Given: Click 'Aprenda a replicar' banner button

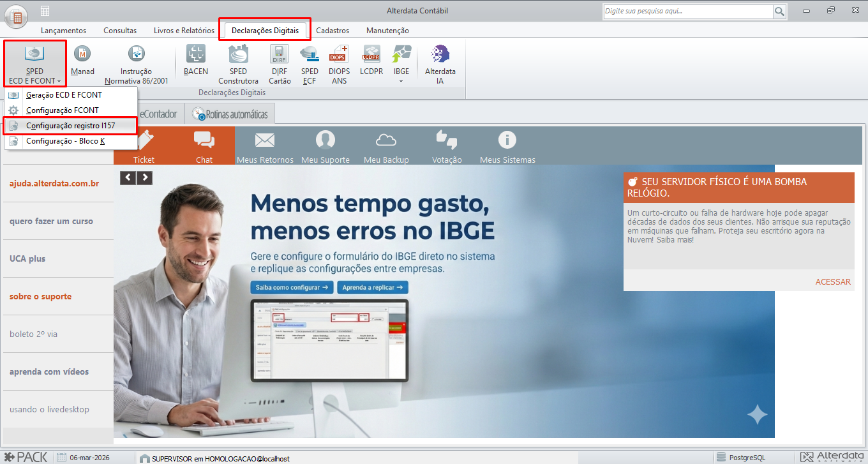Looking at the screenshot, I should (x=373, y=287).
